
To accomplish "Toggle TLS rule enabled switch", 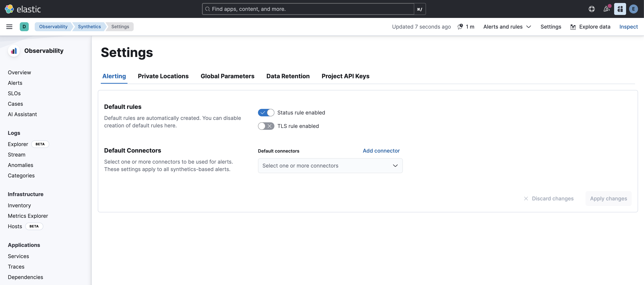I will 266,126.
